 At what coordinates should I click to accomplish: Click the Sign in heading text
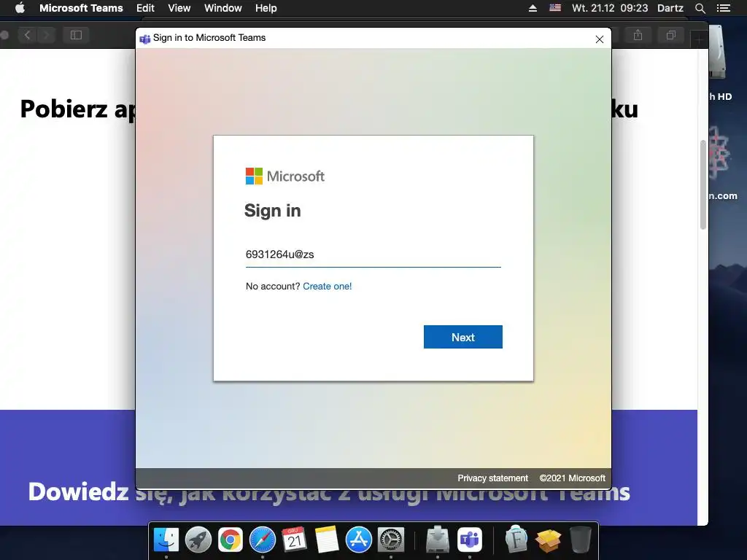tap(273, 211)
